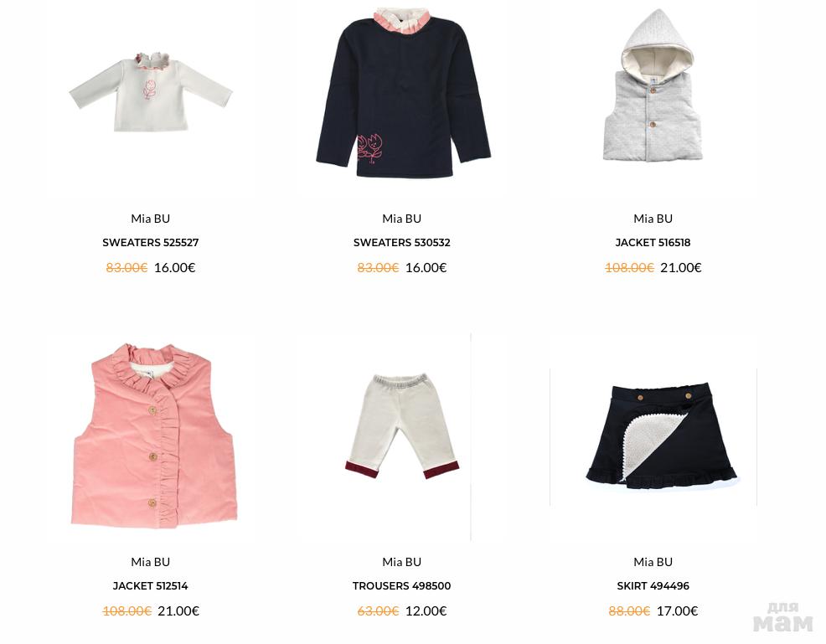Open the navy sweater product image
This screenshot has height=644, width=826.
coord(402,92)
